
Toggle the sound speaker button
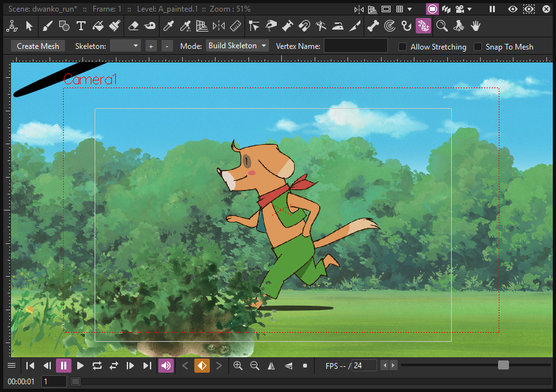[x=166, y=366]
